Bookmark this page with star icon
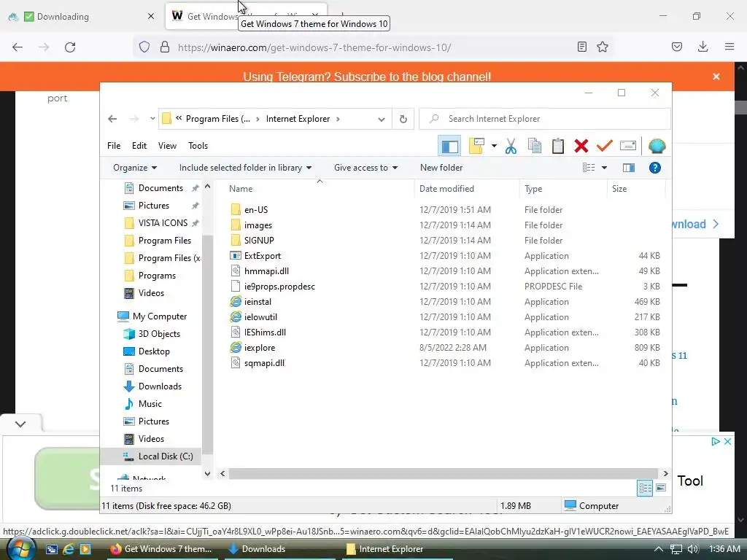 (602, 47)
